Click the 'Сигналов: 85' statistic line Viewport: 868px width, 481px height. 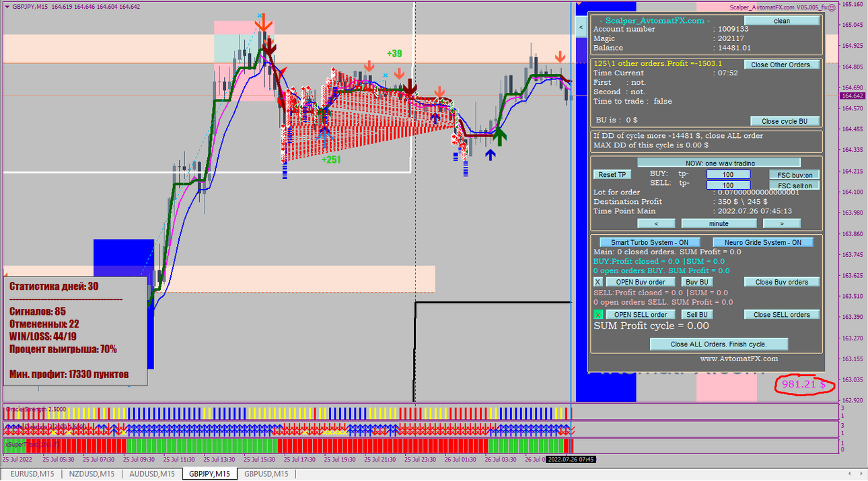click(x=37, y=311)
